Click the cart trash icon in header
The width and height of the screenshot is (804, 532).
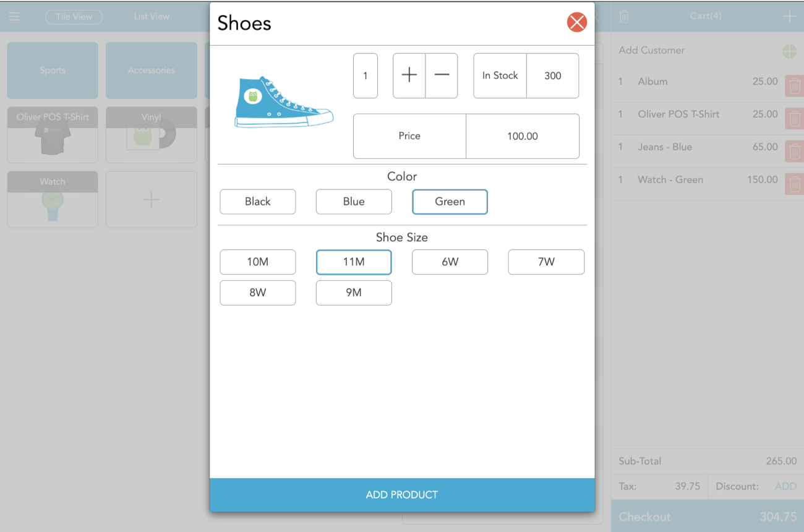[x=624, y=17]
